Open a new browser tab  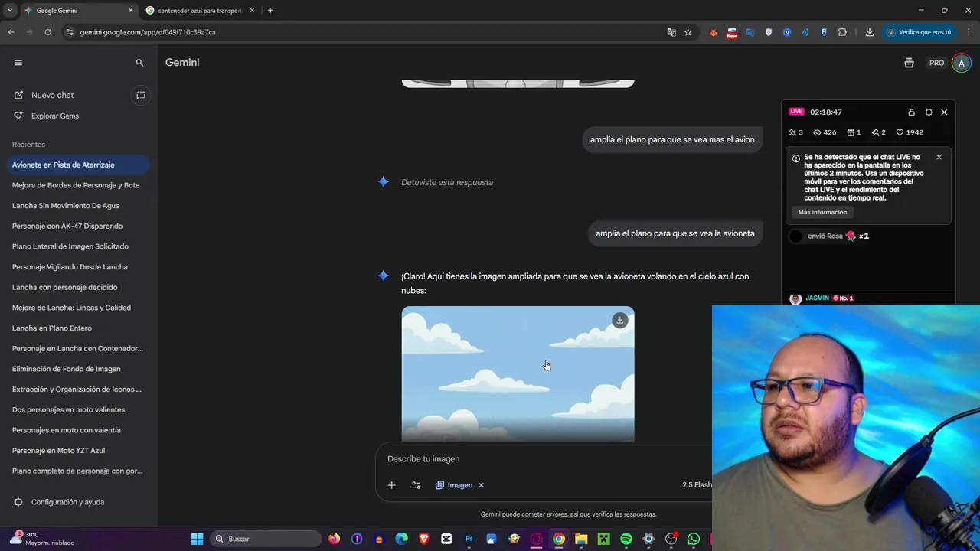pyautogui.click(x=270, y=11)
